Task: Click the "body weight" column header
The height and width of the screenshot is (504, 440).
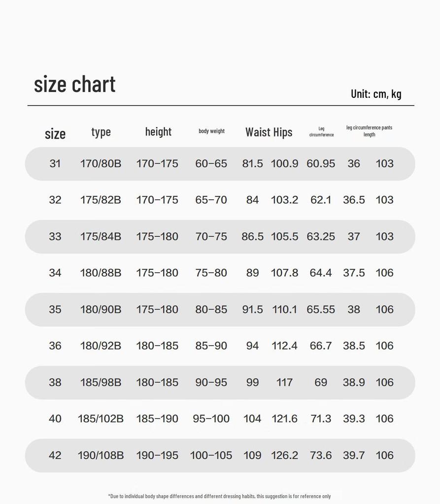Action: 211,131
